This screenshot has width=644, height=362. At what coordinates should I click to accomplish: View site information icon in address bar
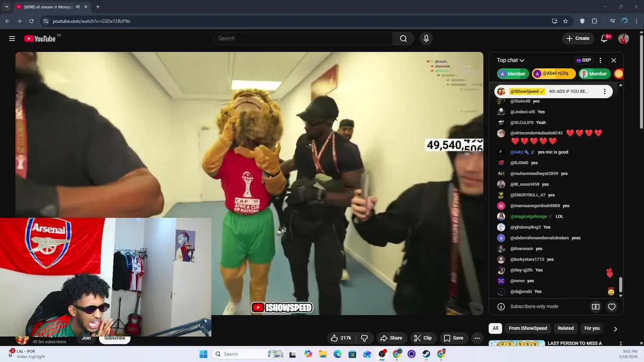coord(46,21)
